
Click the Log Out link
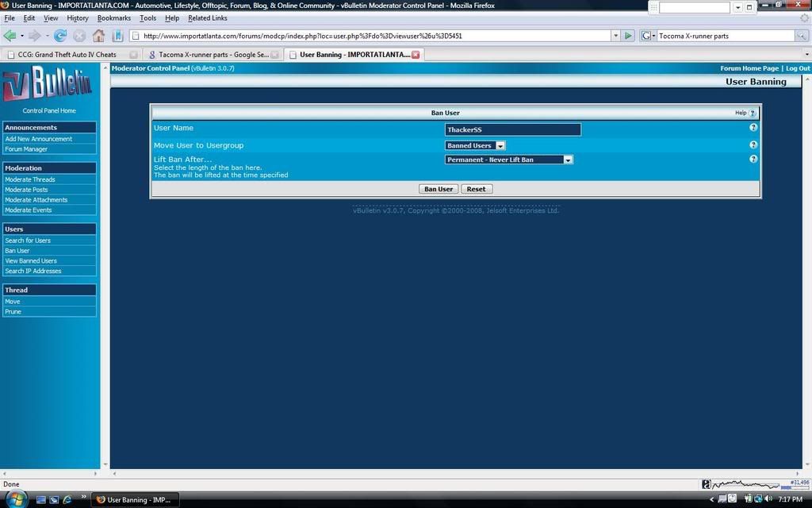tap(798, 68)
